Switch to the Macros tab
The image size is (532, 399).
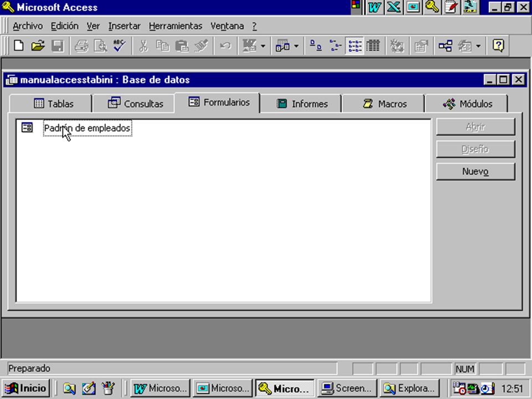point(383,104)
